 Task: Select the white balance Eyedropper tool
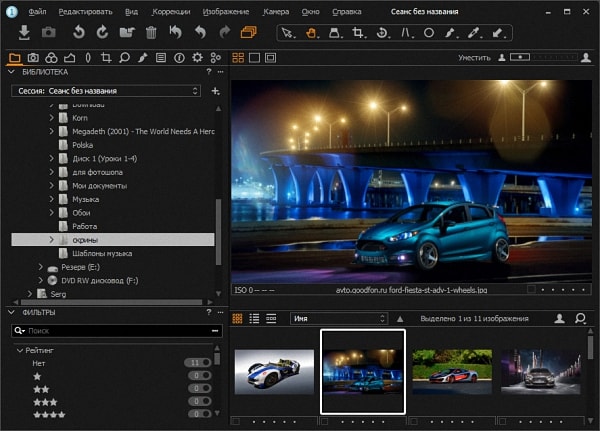point(474,33)
